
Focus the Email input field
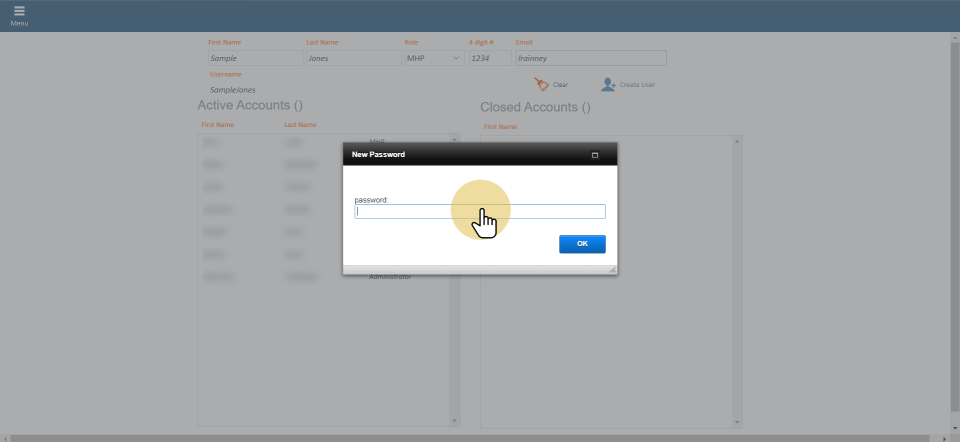click(x=590, y=59)
